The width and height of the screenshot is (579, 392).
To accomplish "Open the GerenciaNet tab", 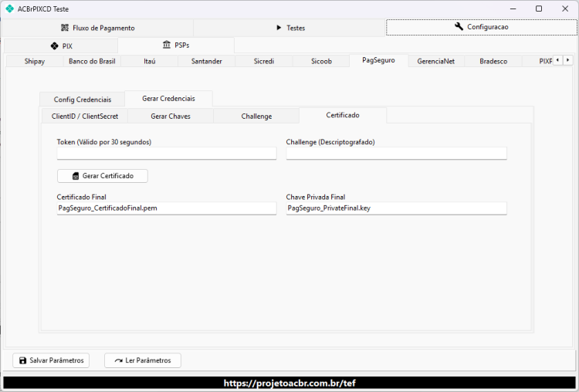I will [x=435, y=61].
